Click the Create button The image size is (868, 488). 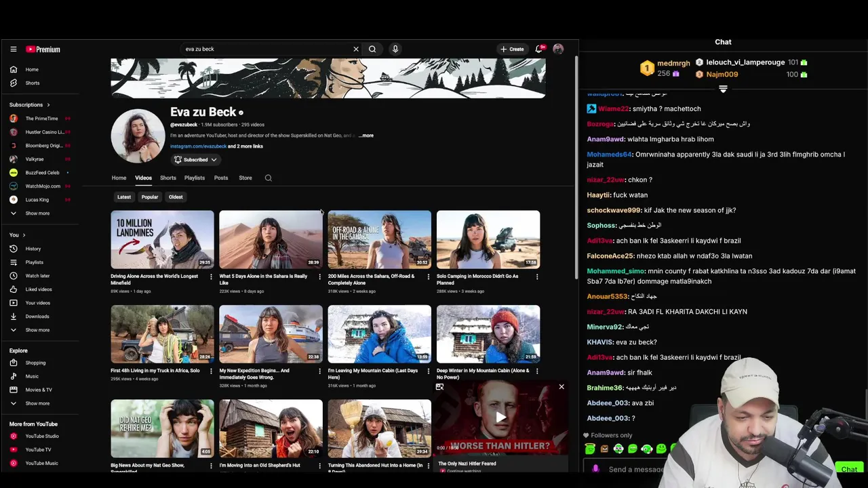click(x=512, y=49)
